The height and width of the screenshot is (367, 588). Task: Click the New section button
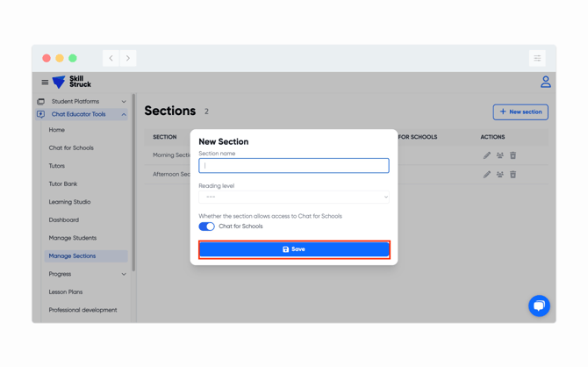[520, 112]
